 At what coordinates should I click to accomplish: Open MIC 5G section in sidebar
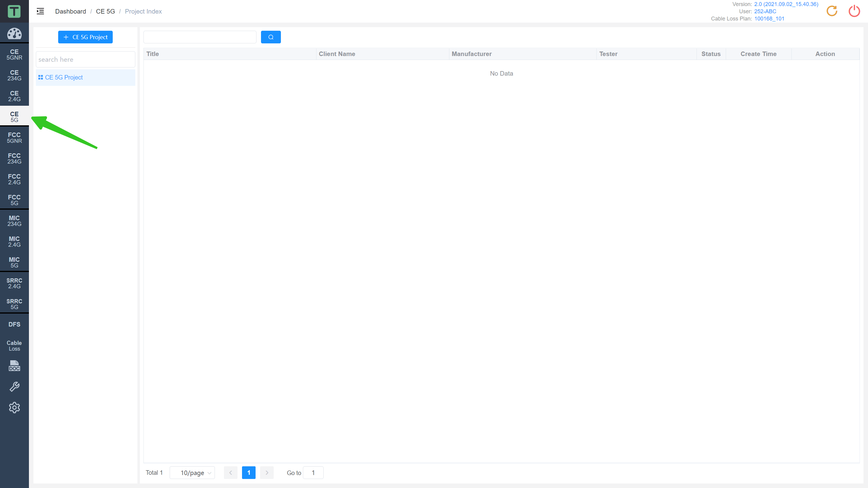[14, 262]
